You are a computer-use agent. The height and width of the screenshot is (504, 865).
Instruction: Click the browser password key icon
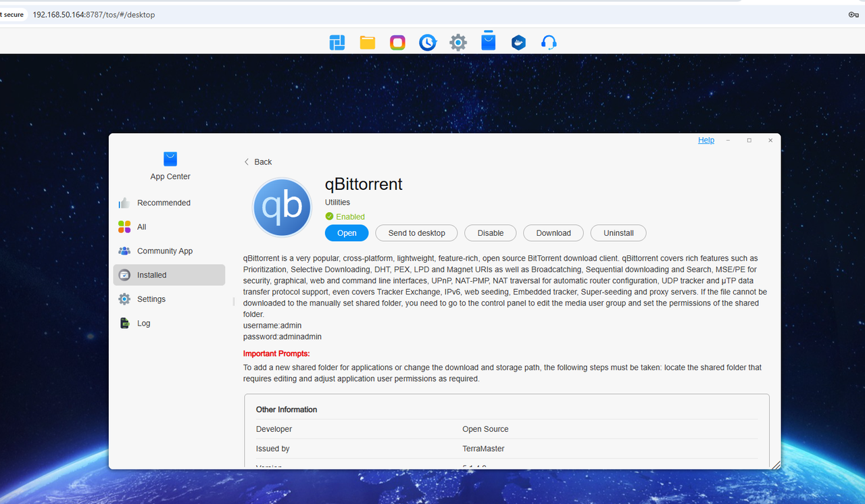pyautogui.click(x=854, y=14)
